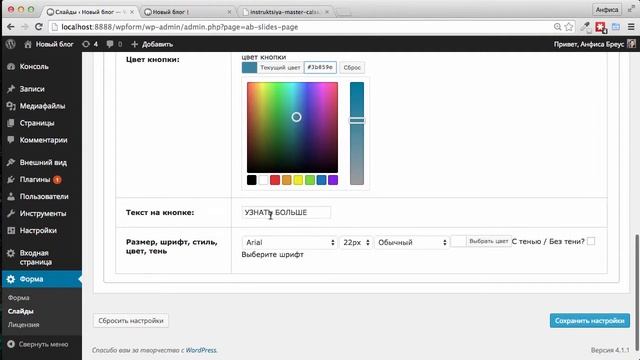Screen dimensions: 640x360
Task: Switch to the instruktsiya-master tab
Action: coord(286,12)
